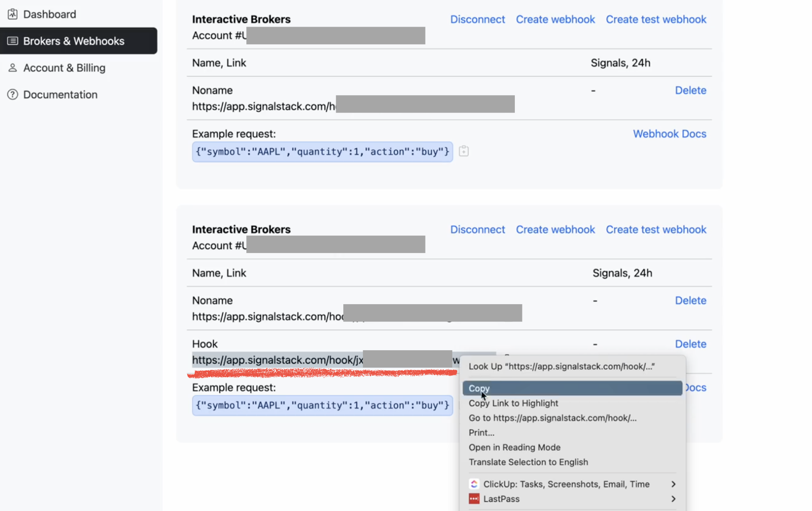812x511 pixels.
Task: Click the second example request JSON box
Action: tap(322, 406)
